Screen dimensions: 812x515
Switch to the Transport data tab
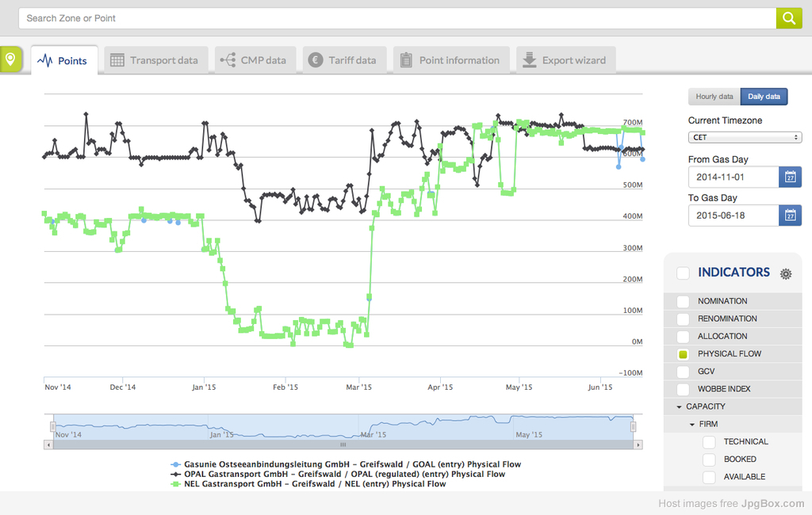(155, 60)
